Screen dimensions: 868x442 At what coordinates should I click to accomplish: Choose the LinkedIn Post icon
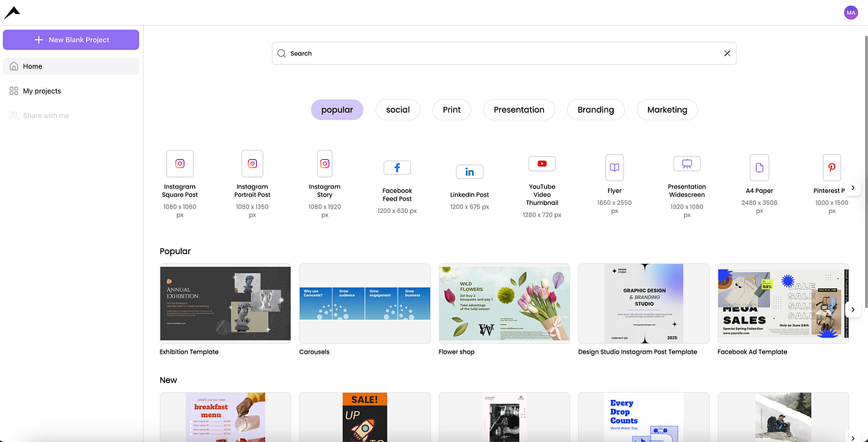[x=470, y=172]
